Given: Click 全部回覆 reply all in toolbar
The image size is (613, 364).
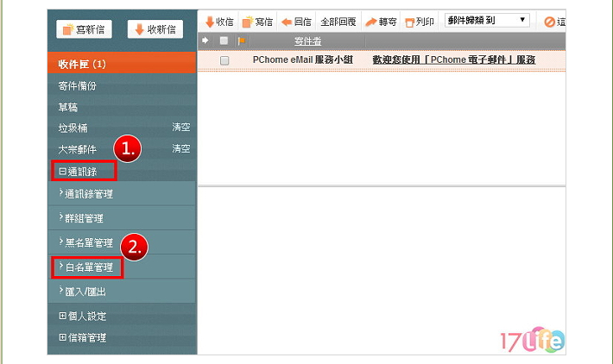Looking at the screenshot, I should tap(338, 22).
